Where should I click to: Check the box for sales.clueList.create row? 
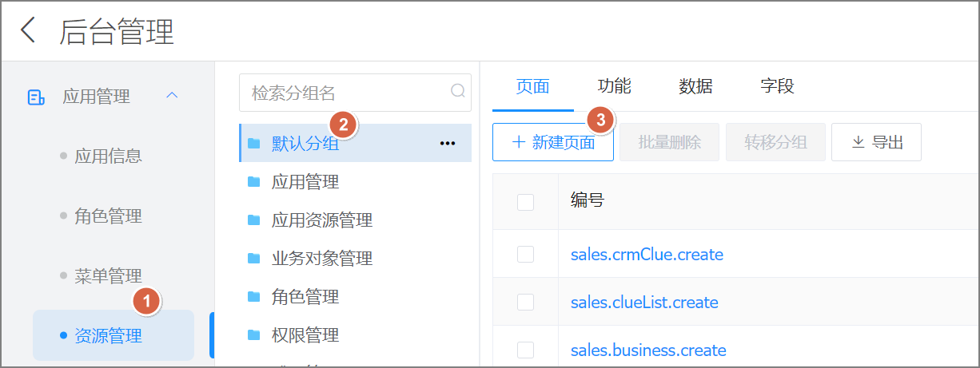point(525,303)
